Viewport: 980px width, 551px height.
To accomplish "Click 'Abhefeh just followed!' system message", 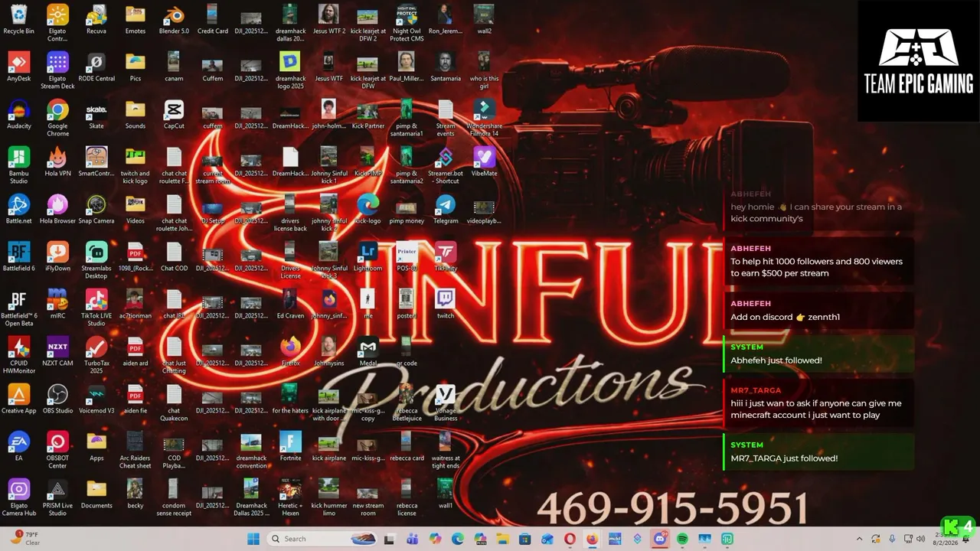I will point(818,354).
